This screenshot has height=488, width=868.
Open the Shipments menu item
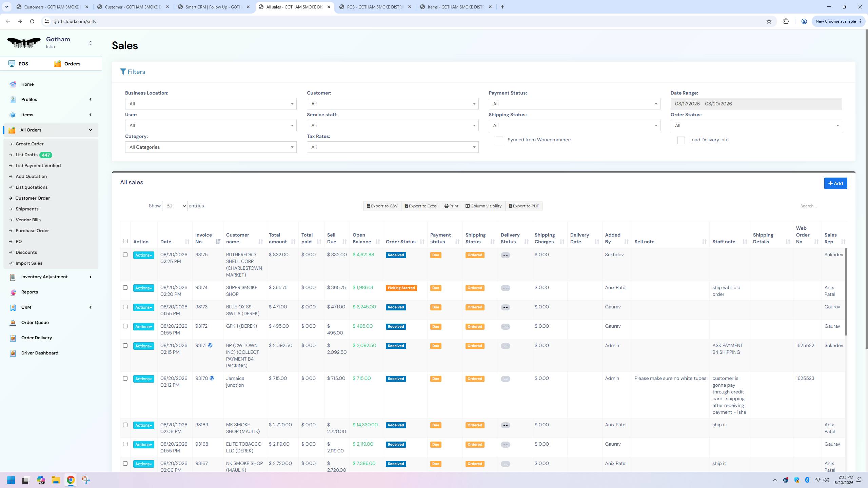coord(27,209)
